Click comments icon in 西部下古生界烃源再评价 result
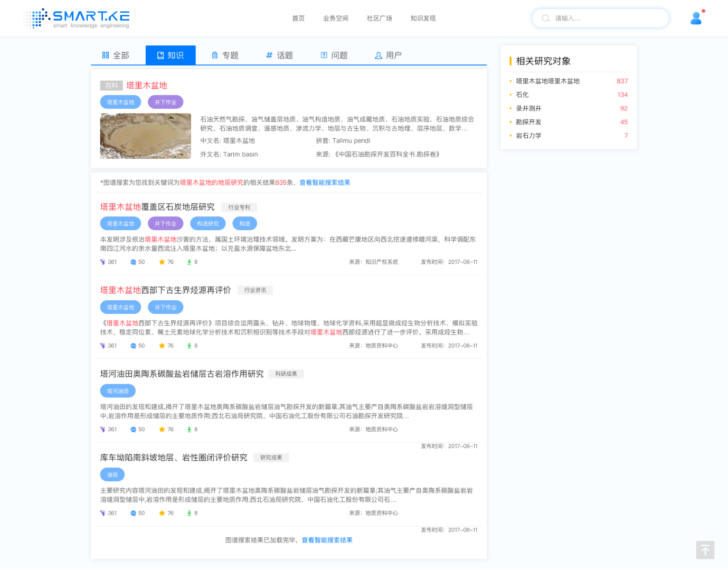Screen dimensions: 728x570 (133, 346)
